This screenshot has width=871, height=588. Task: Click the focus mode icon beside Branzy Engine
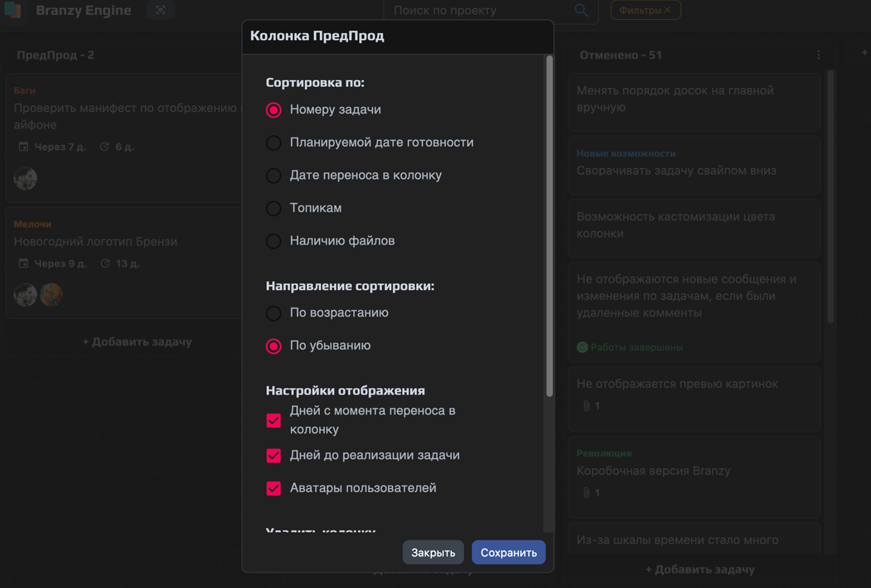click(161, 10)
